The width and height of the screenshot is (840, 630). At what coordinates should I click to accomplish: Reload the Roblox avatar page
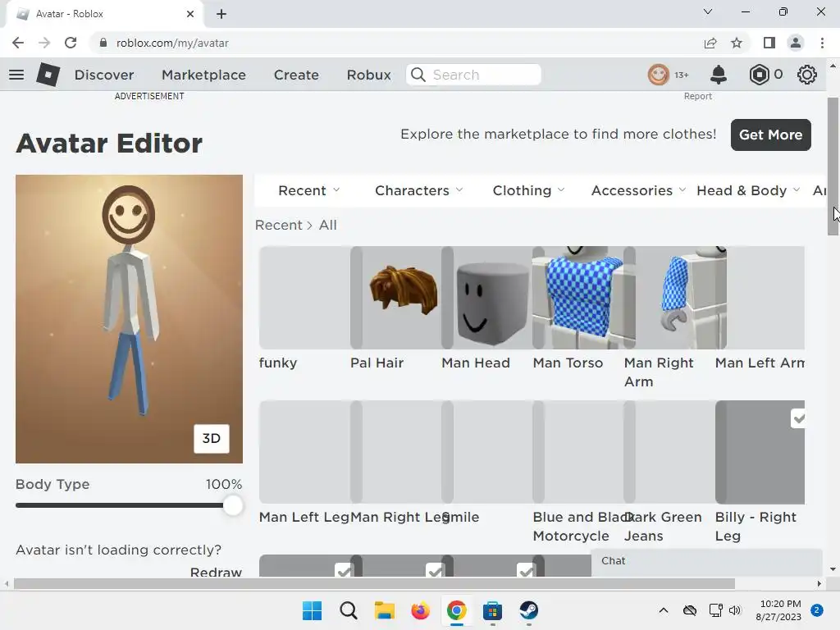71,43
